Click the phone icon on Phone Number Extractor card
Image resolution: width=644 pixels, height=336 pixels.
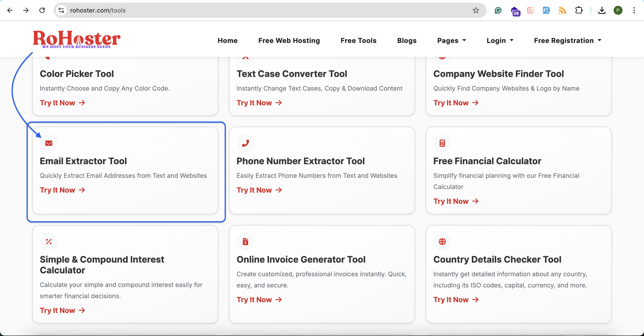pos(245,143)
